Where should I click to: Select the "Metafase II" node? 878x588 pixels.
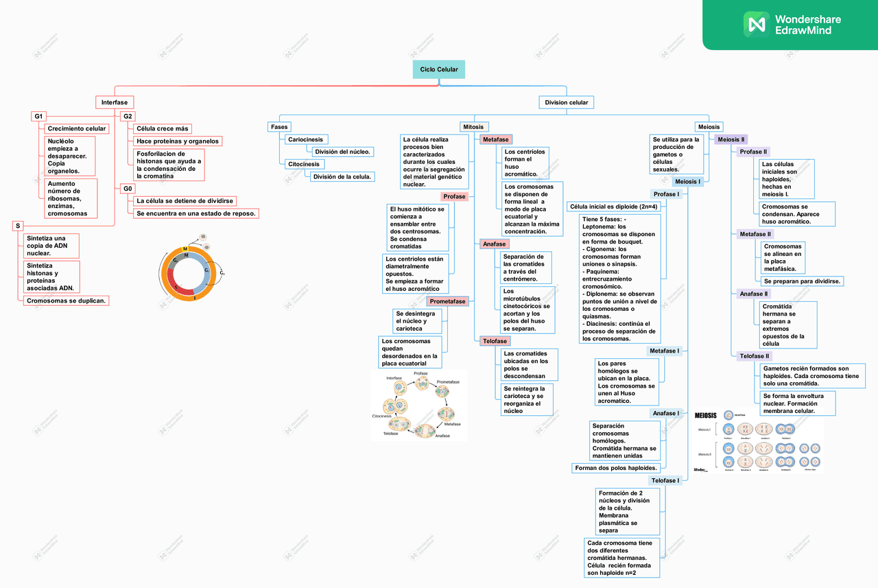pyautogui.click(x=756, y=234)
